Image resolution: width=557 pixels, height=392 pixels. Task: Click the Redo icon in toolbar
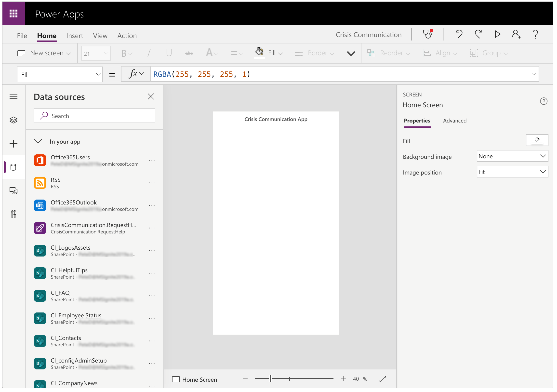click(x=478, y=35)
